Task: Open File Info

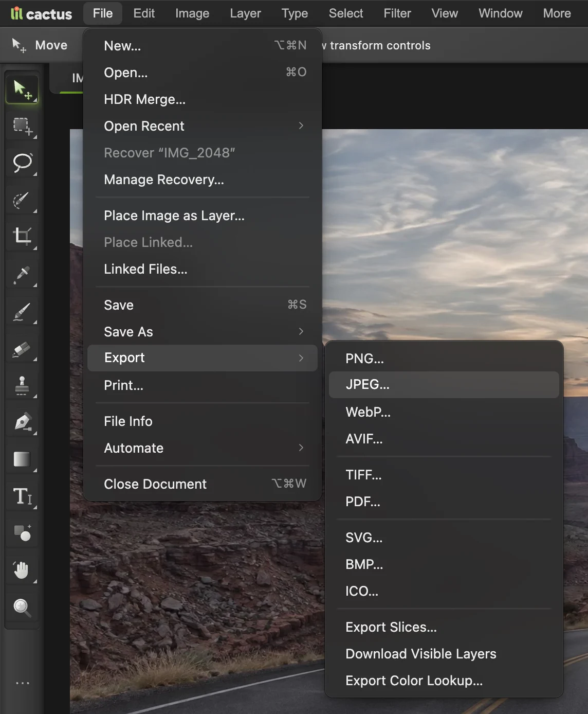Action: (x=203, y=421)
